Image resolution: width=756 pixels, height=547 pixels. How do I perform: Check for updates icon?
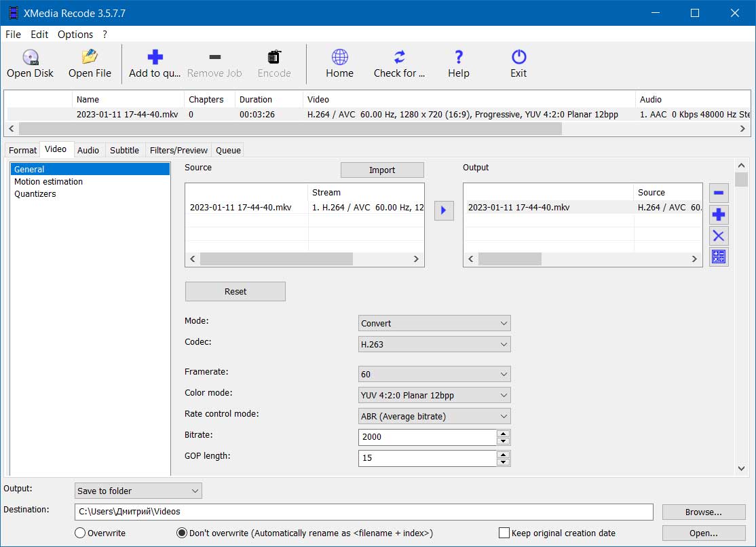point(399,64)
